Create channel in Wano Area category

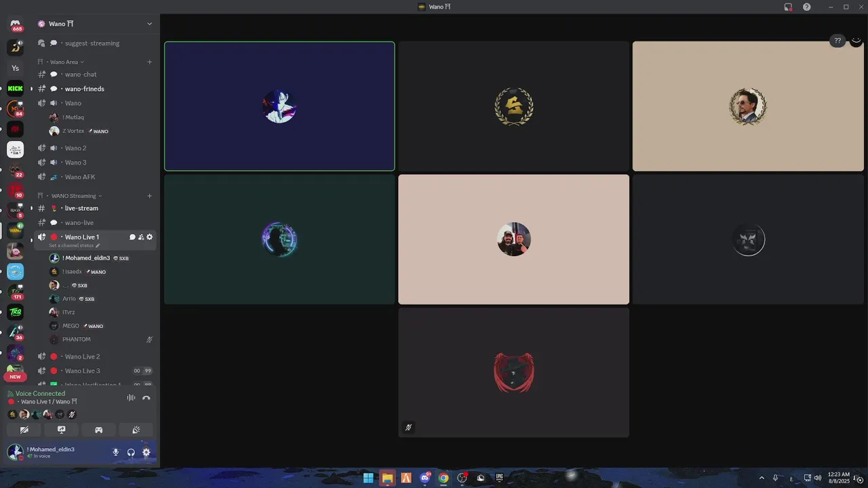(149, 62)
